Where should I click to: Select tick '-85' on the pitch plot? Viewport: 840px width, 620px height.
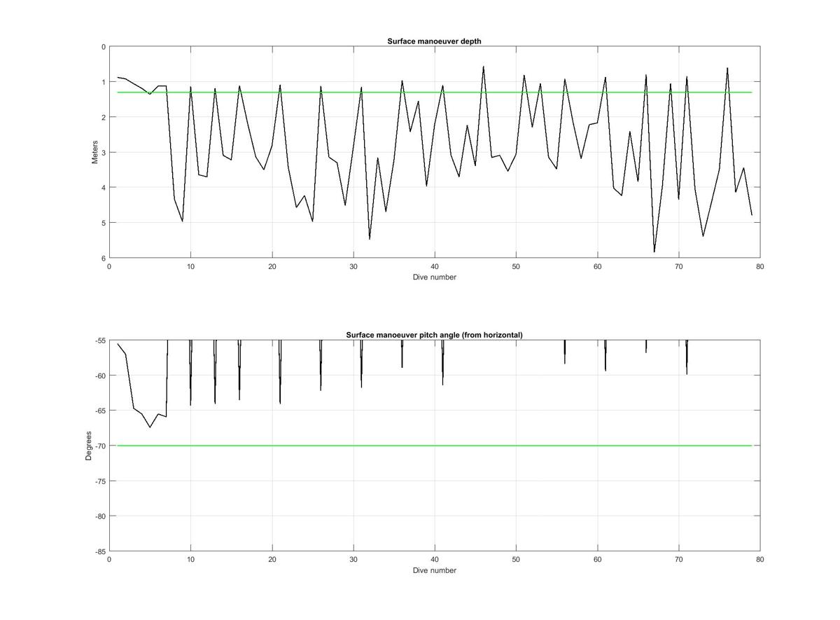click(99, 551)
